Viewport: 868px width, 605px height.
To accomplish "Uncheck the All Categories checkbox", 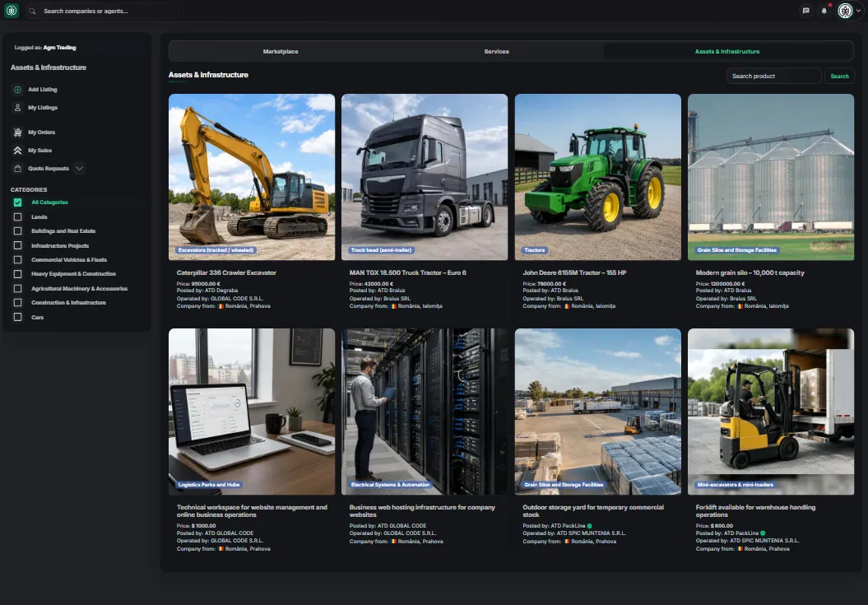I will 18,202.
